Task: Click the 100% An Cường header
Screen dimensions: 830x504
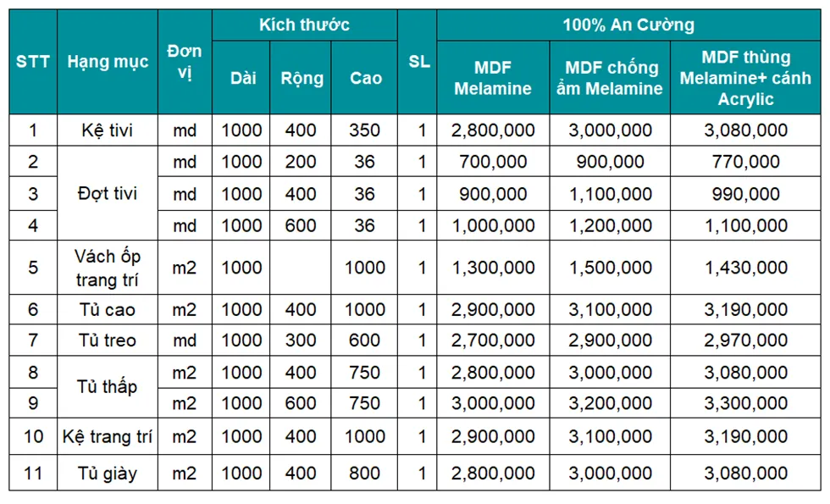Action: (x=628, y=25)
